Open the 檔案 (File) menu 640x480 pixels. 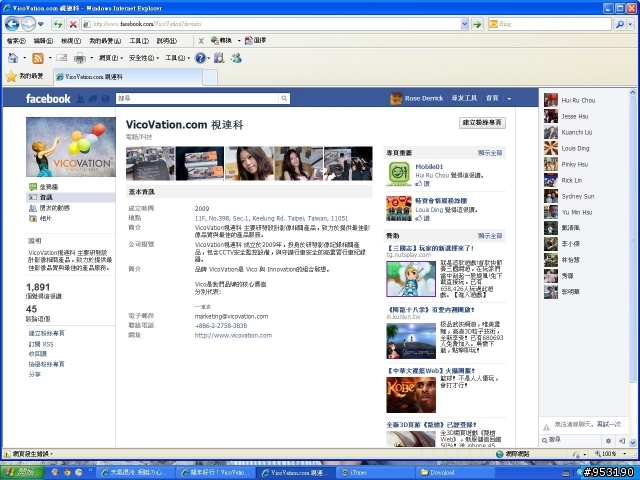16,41
